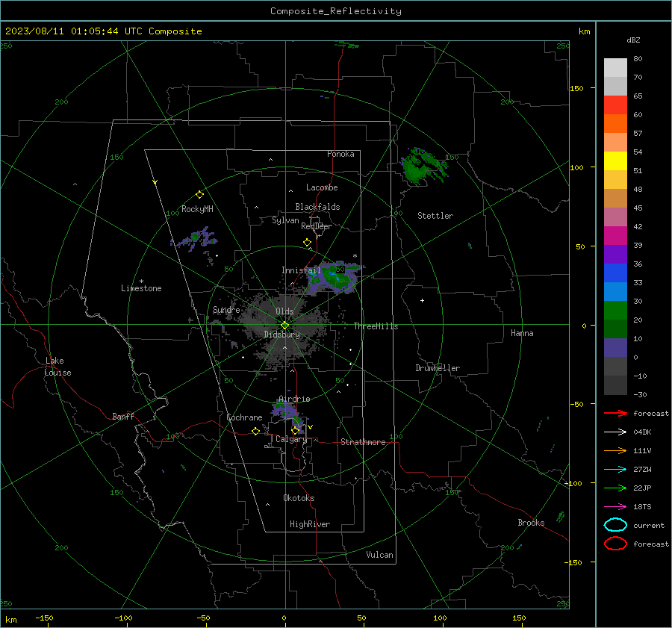Select the 80 dBZ light gray swatch
Viewport: 672px width, 628px height.
pyautogui.click(x=615, y=67)
